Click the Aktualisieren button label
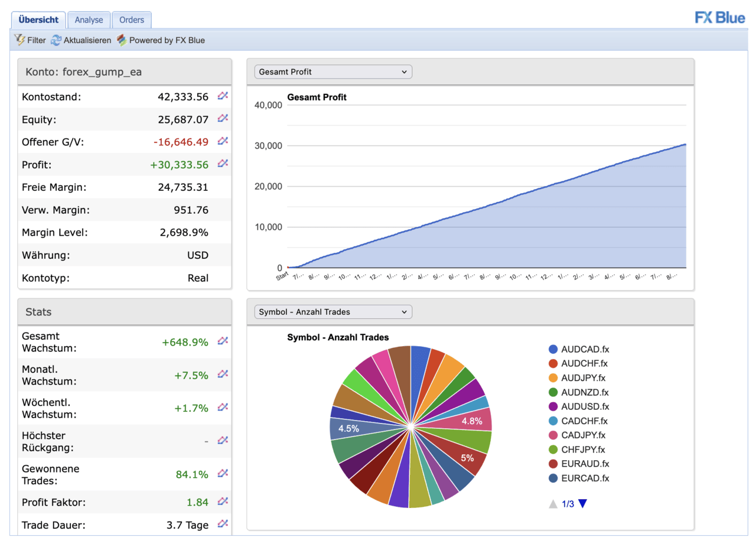Screen dimensions: 756x544 (x=87, y=40)
